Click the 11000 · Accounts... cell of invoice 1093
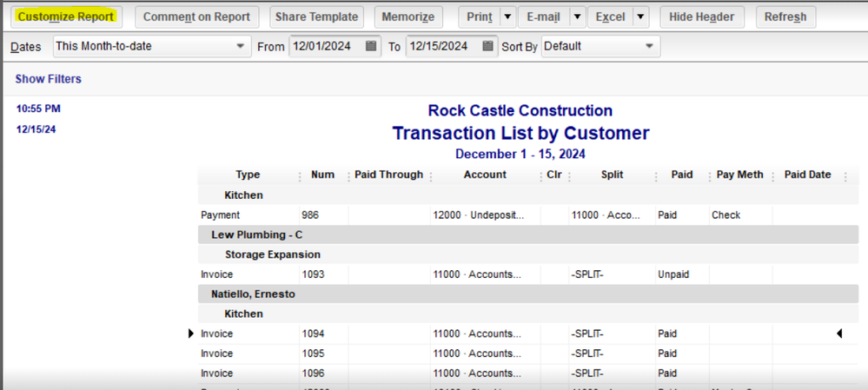The width and height of the screenshot is (868, 390). click(477, 274)
